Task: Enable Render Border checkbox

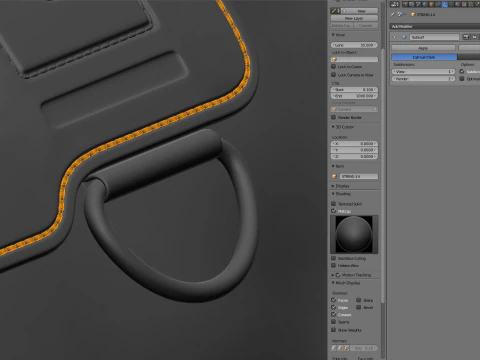Action: [334, 117]
